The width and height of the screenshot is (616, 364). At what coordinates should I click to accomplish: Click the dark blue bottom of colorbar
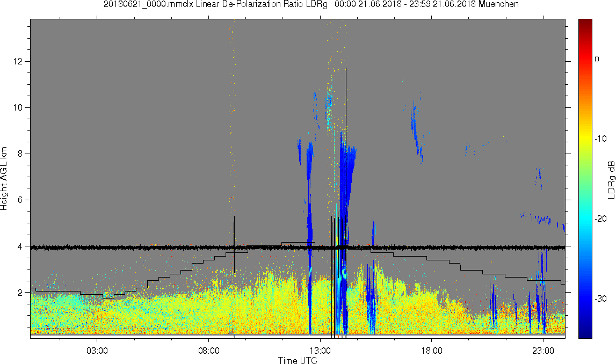(585, 334)
